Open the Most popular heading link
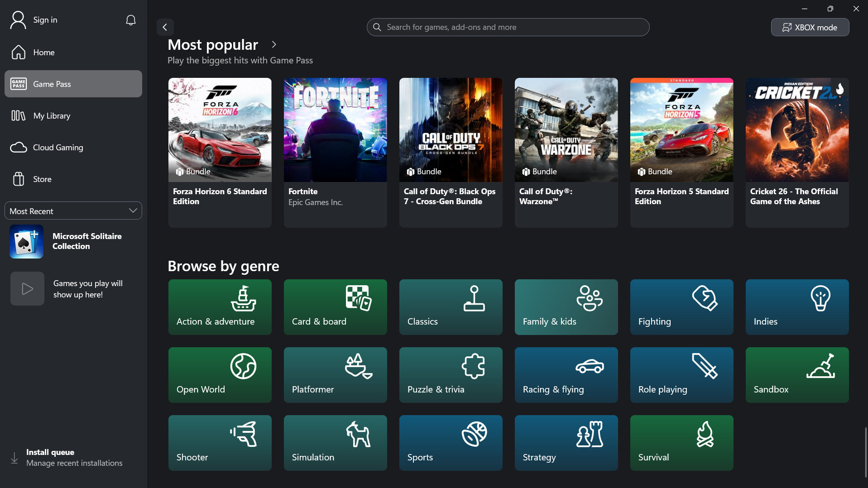 pos(213,44)
